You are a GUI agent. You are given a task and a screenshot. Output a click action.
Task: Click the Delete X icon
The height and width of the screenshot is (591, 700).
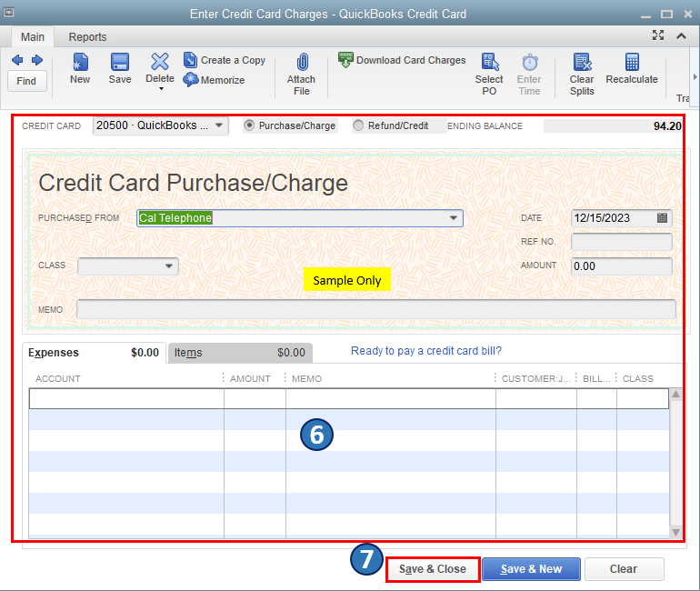160,62
